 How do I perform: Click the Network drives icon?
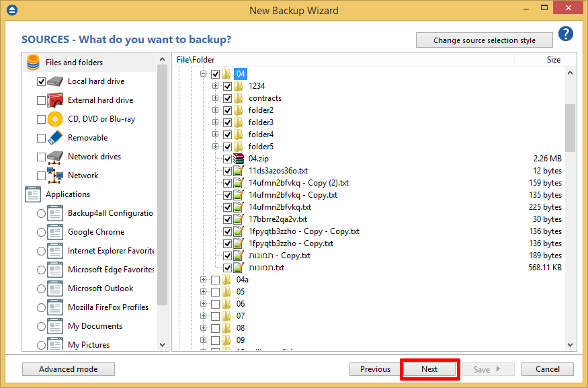coord(55,157)
